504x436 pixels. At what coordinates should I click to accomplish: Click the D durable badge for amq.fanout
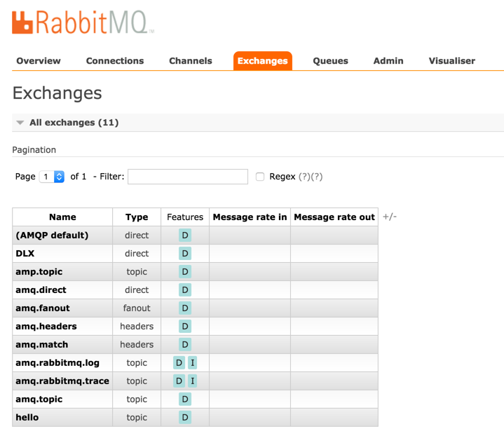tap(185, 308)
